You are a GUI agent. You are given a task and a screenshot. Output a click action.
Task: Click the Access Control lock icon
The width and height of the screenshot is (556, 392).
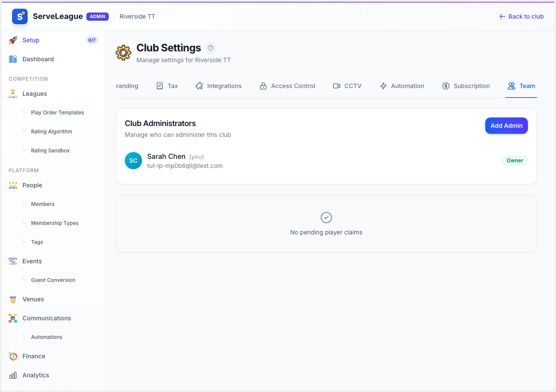[x=263, y=86]
